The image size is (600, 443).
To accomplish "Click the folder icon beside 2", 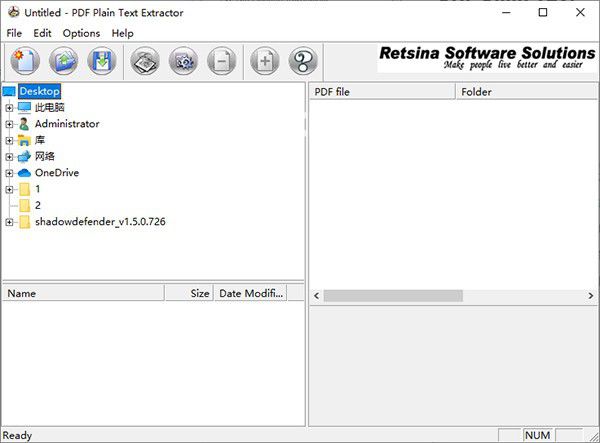I will 24,205.
